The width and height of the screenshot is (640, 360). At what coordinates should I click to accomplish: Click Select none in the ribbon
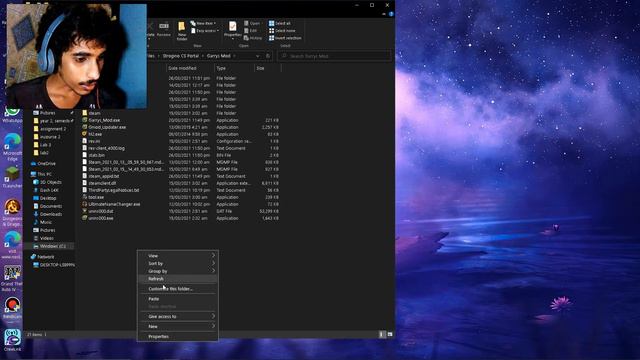[282, 31]
